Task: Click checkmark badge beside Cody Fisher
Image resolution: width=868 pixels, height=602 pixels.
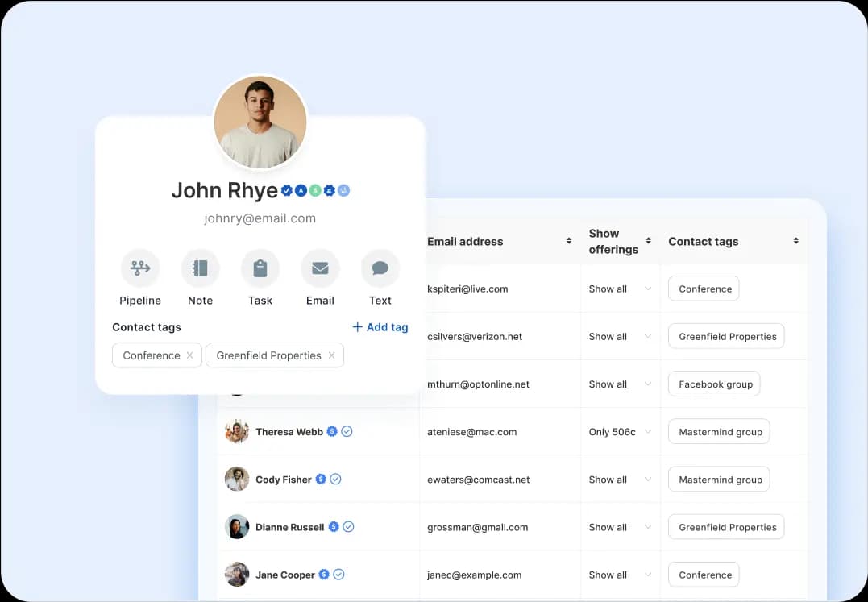Action: tap(336, 480)
